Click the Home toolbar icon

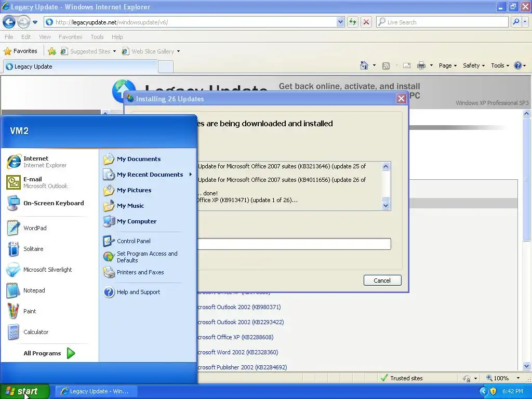click(364, 65)
